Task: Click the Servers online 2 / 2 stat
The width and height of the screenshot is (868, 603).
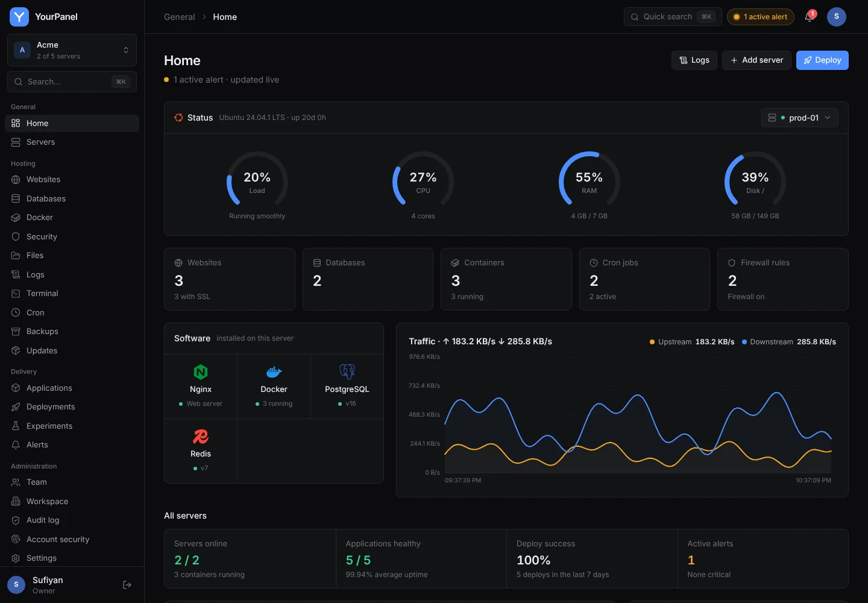Action: tap(250, 559)
